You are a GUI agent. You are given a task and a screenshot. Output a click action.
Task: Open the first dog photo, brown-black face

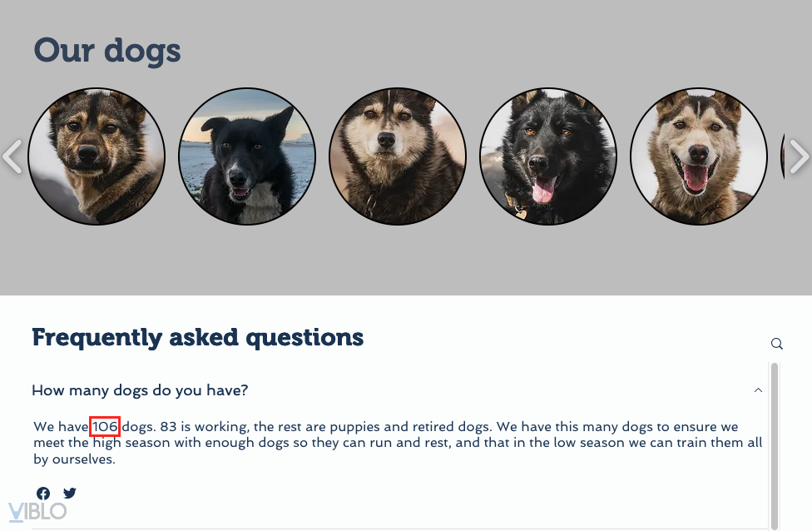(x=97, y=156)
